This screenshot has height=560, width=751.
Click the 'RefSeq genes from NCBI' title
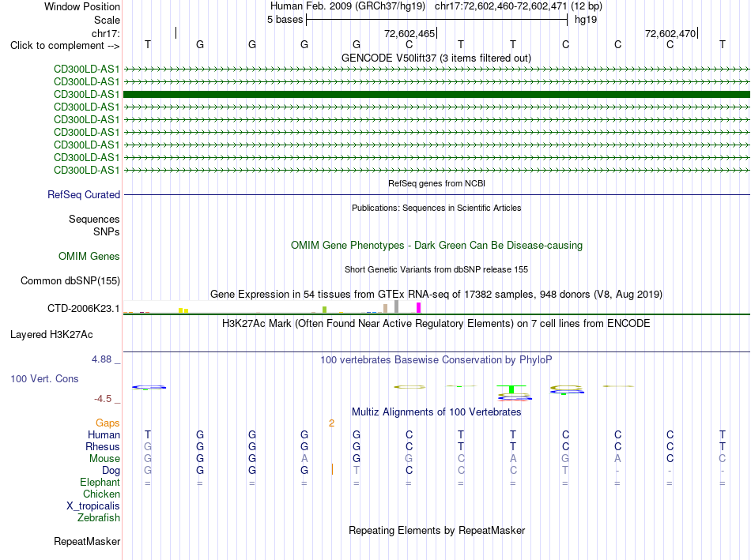pyautogui.click(x=436, y=183)
